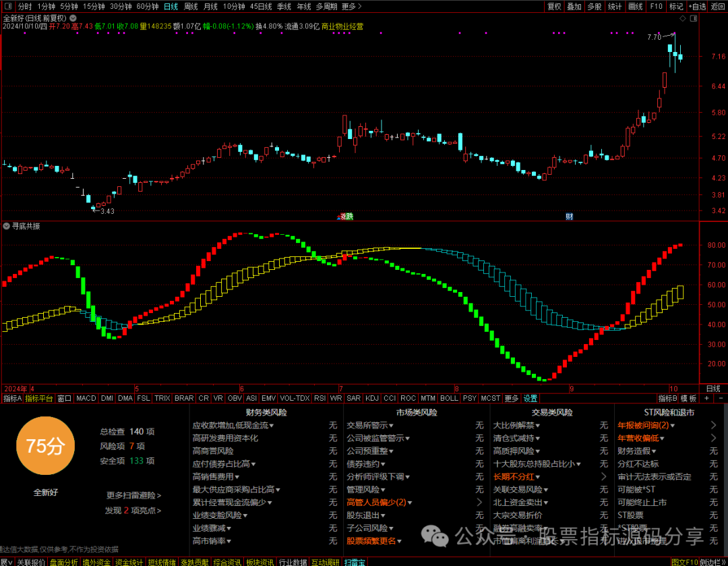Image resolution: width=728 pixels, height=566 pixels.
Task: Open the 资金统计 bottom tab
Action: point(129,562)
